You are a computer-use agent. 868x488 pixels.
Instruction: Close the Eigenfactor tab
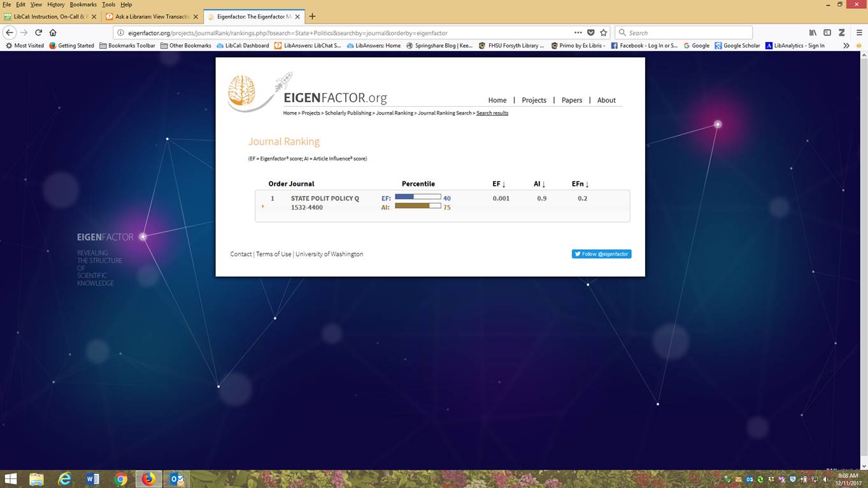pos(297,17)
